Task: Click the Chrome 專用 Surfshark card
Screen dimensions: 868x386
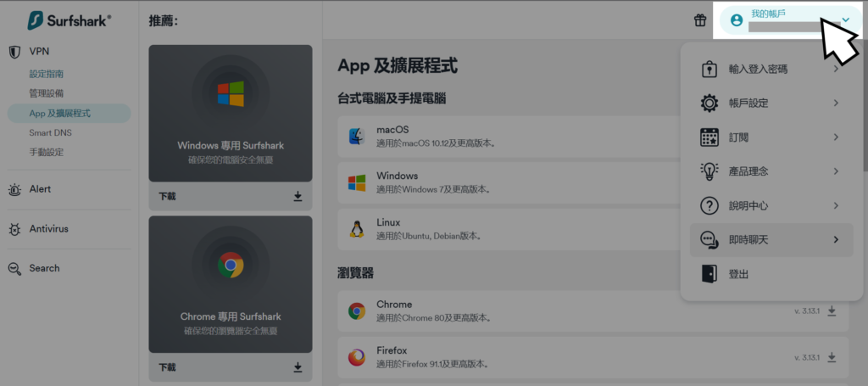Action: tap(231, 284)
